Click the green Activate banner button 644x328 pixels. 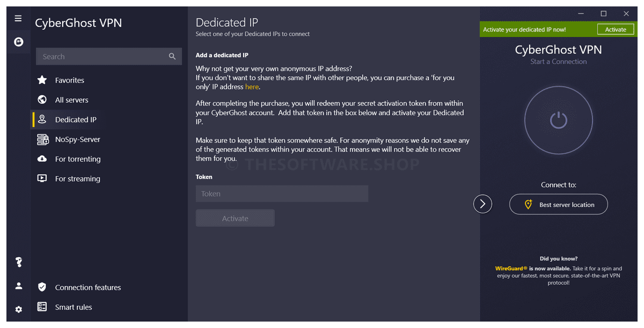pos(616,29)
